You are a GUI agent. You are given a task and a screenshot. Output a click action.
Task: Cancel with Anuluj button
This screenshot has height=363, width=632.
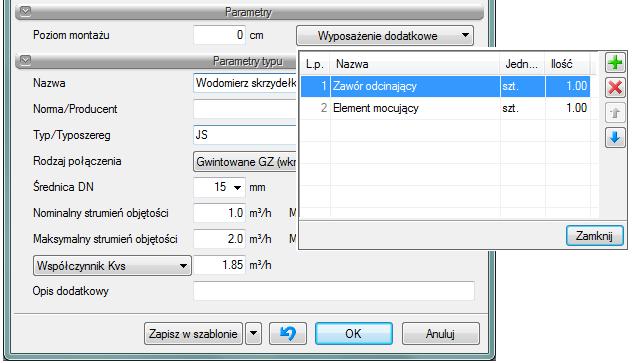(441, 334)
